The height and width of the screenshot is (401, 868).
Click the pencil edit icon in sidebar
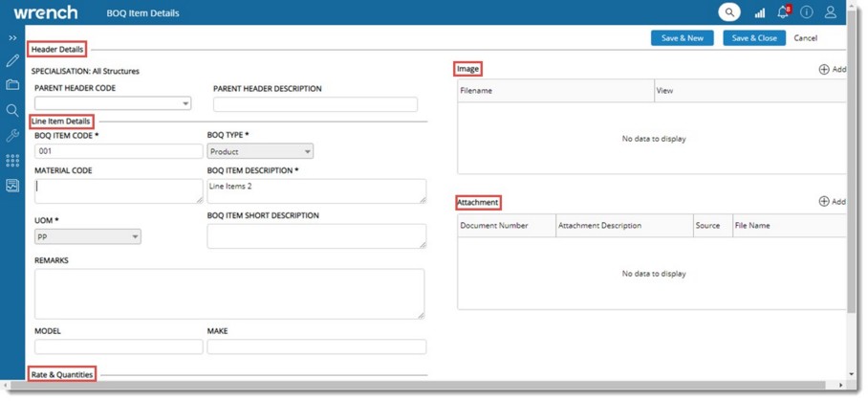12,60
